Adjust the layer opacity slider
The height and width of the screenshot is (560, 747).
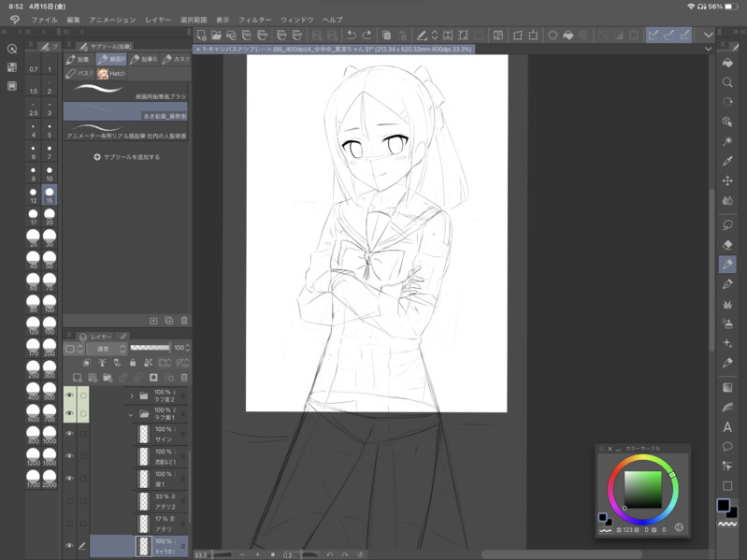pyautogui.click(x=151, y=348)
